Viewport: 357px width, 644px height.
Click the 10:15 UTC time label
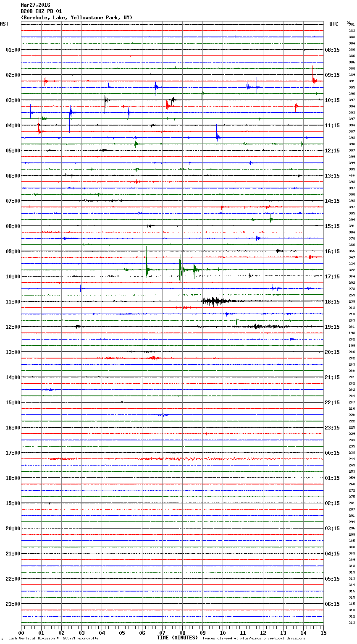332,100
